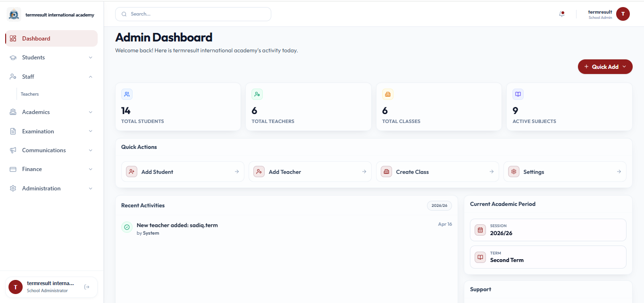Open the termresult user account menu

coord(609,14)
